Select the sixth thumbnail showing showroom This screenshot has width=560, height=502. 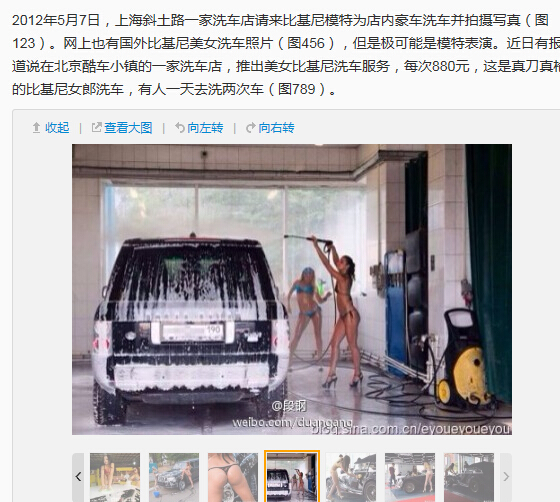pos(410,477)
